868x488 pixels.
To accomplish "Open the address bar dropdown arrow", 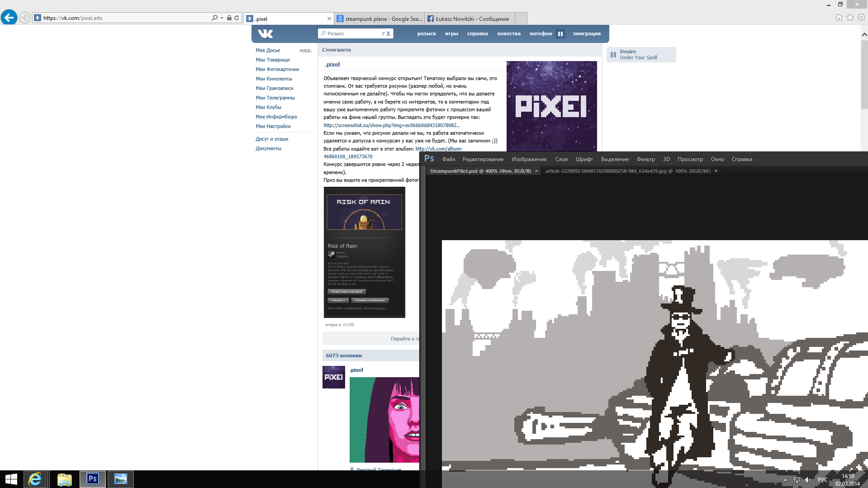I will coord(222,18).
